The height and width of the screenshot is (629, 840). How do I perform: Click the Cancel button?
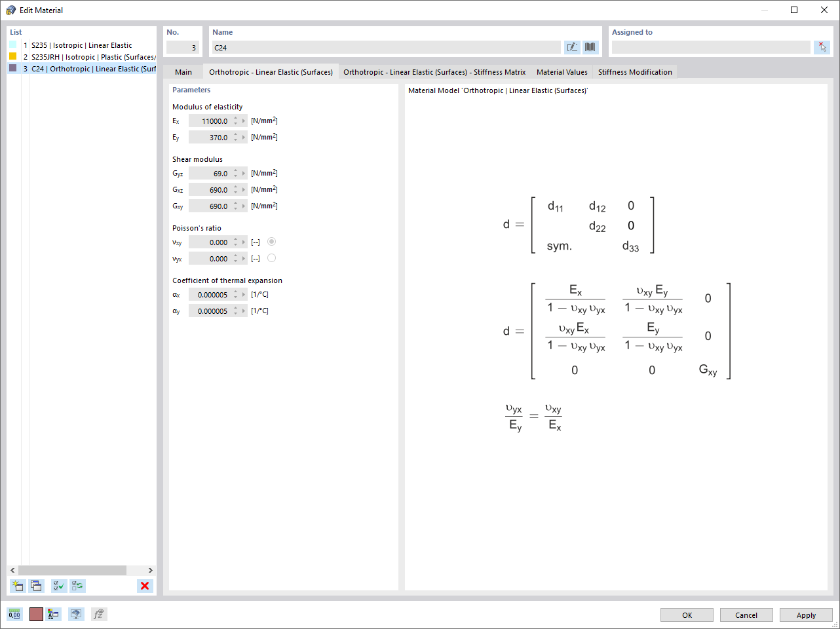point(746,615)
